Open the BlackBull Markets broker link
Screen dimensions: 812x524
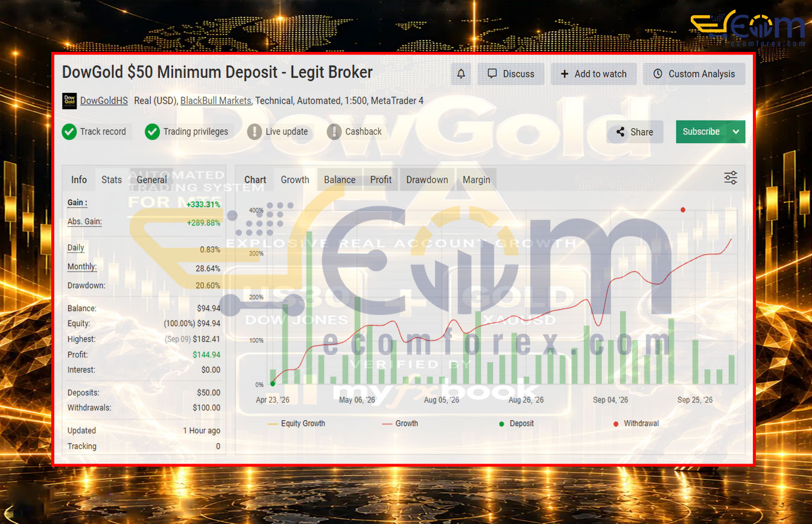[x=215, y=101]
